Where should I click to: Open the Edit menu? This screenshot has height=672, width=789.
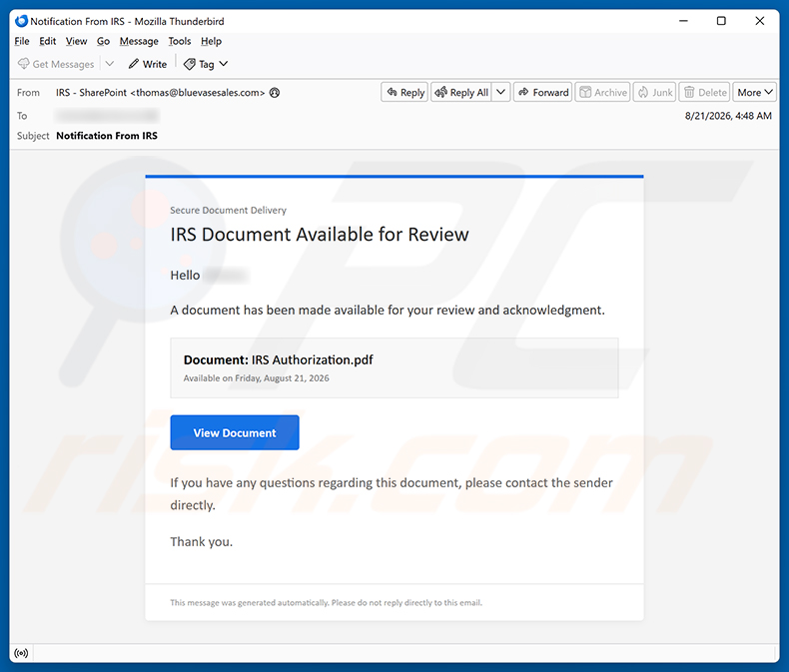point(48,41)
